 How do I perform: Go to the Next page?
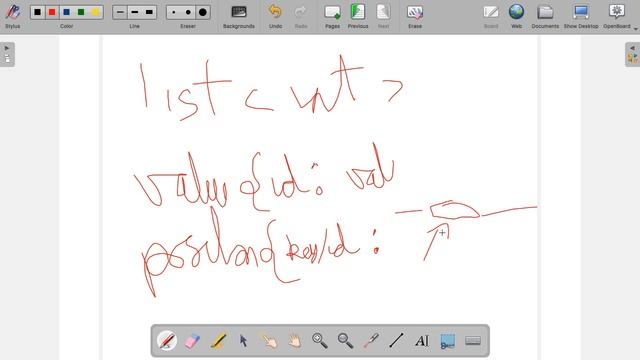click(x=383, y=16)
